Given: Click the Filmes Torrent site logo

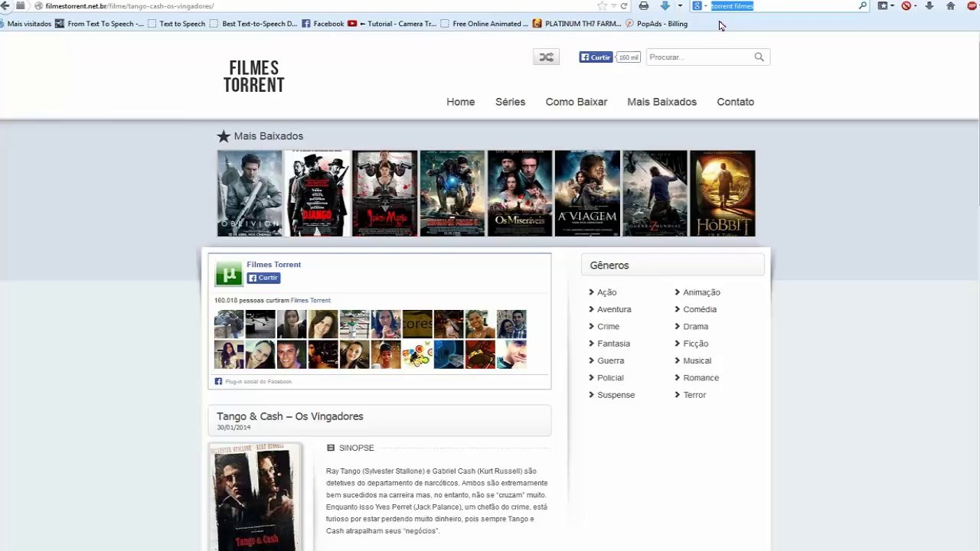Looking at the screenshot, I should click(x=254, y=77).
